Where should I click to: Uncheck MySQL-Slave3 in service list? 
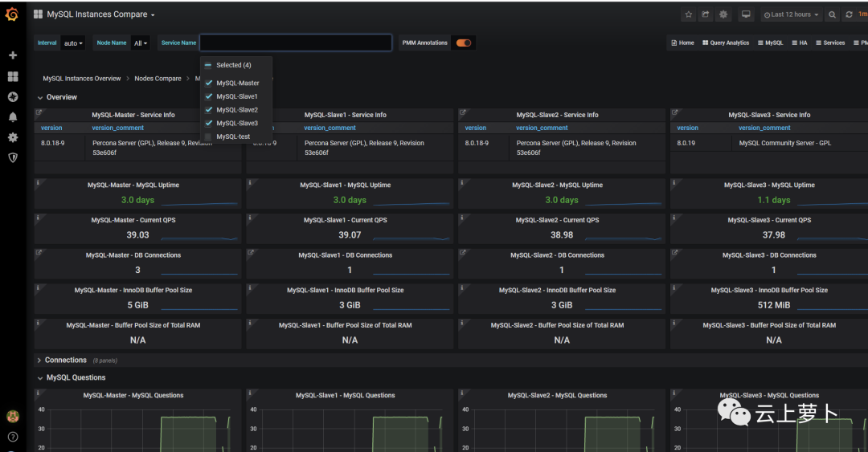209,123
